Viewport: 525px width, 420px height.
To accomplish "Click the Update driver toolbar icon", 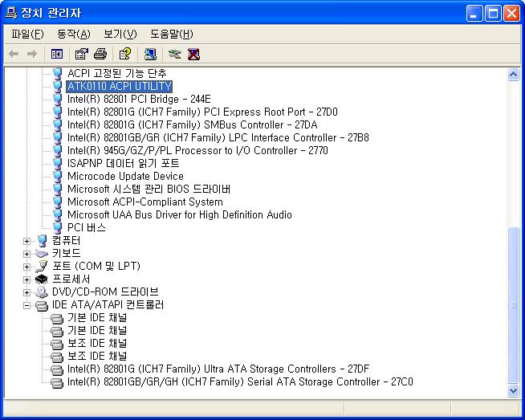I will [175, 54].
